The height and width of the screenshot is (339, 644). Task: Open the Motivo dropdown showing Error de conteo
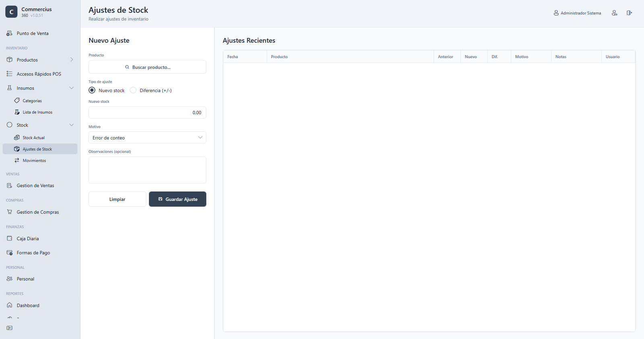click(147, 137)
